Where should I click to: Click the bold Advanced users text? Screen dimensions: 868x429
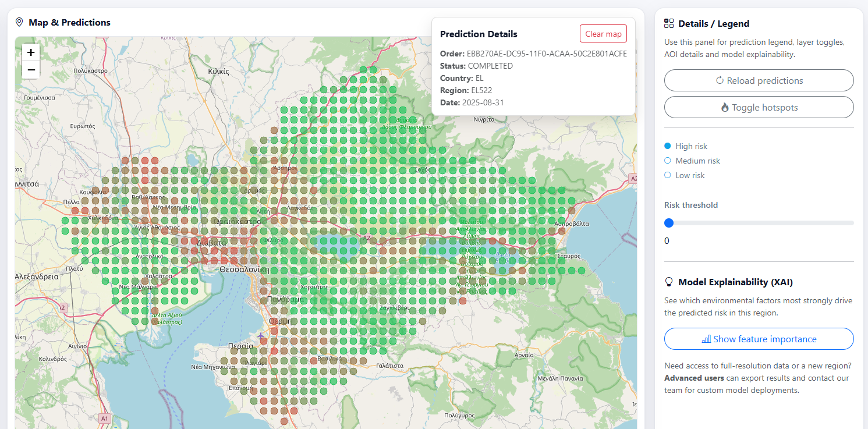(x=694, y=378)
